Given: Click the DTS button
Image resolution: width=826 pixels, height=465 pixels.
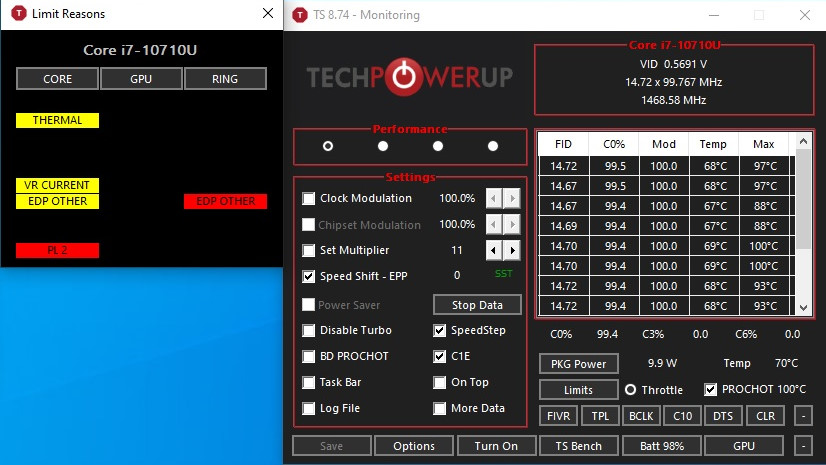Looking at the screenshot, I should tap(723, 416).
